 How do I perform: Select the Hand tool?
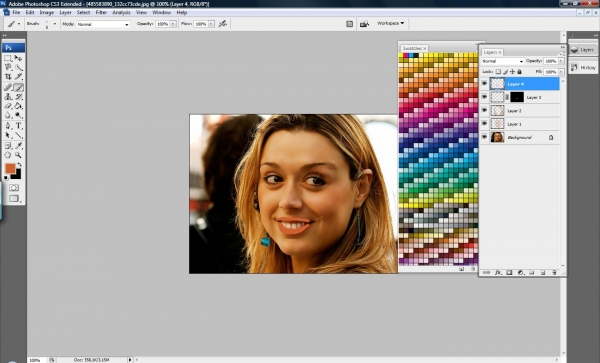(8, 155)
